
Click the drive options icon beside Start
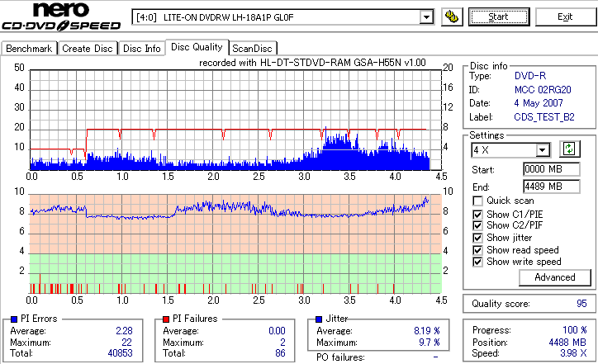452,17
